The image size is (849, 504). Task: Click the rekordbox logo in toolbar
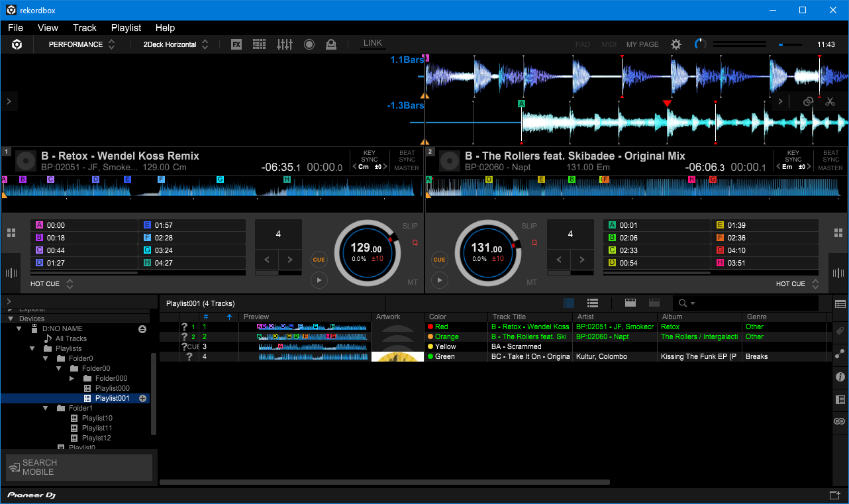[x=17, y=44]
